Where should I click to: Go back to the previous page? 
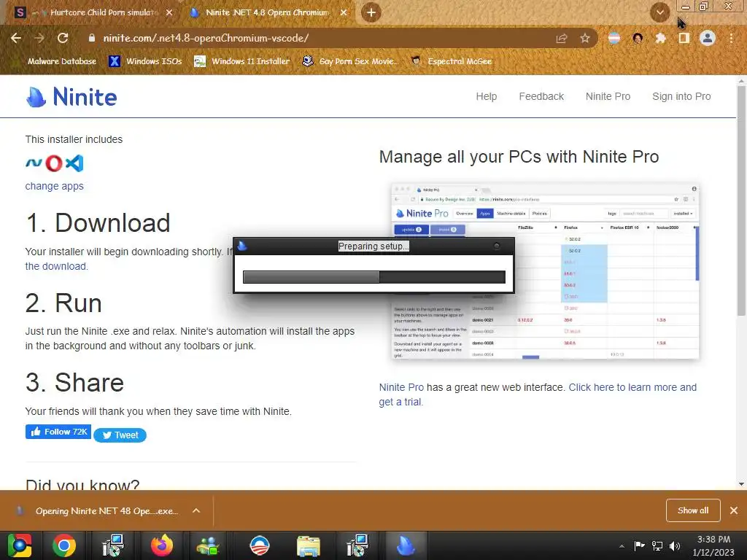click(x=16, y=38)
